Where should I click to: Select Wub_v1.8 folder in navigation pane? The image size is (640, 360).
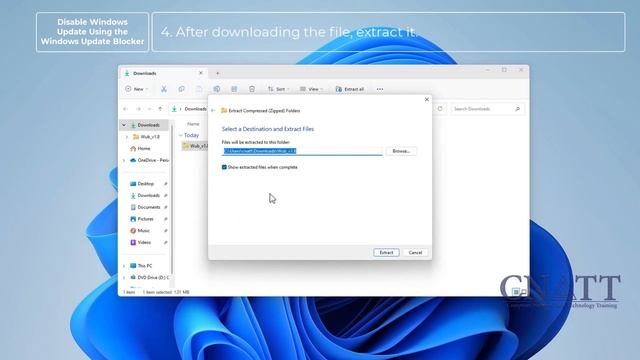146,137
